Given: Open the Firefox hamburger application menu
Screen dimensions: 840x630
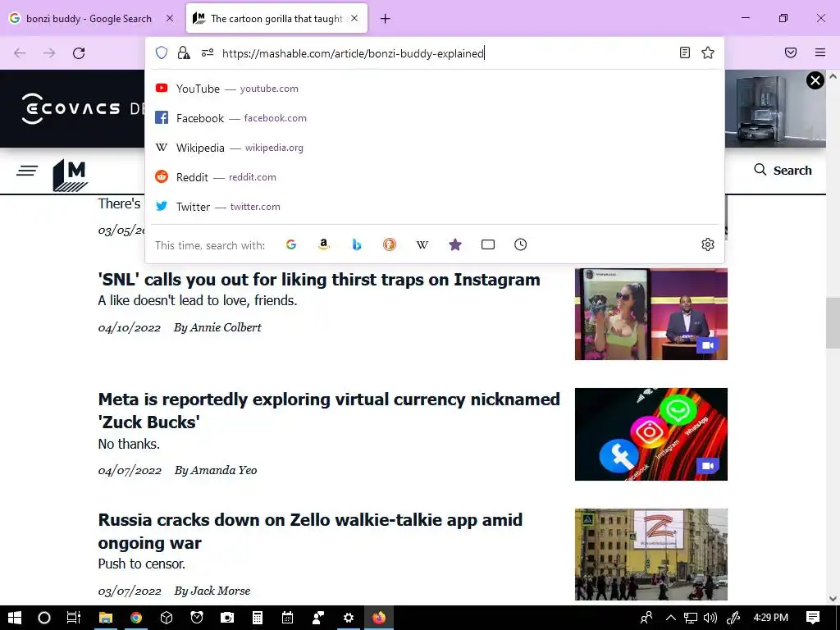Looking at the screenshot, I should tap(820, 52).
